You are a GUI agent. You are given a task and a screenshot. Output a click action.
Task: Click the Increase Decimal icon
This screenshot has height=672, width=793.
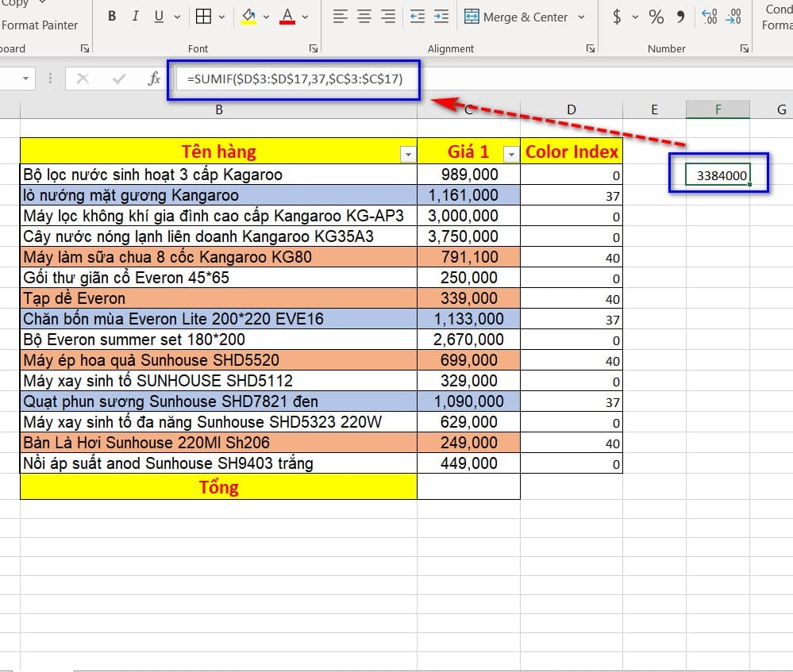710,17
